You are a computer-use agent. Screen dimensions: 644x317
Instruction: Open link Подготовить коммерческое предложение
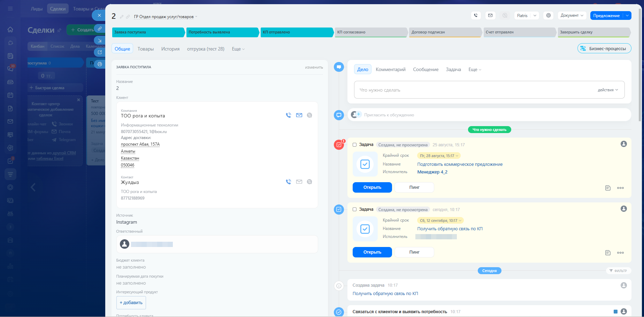tap(460, 164)
